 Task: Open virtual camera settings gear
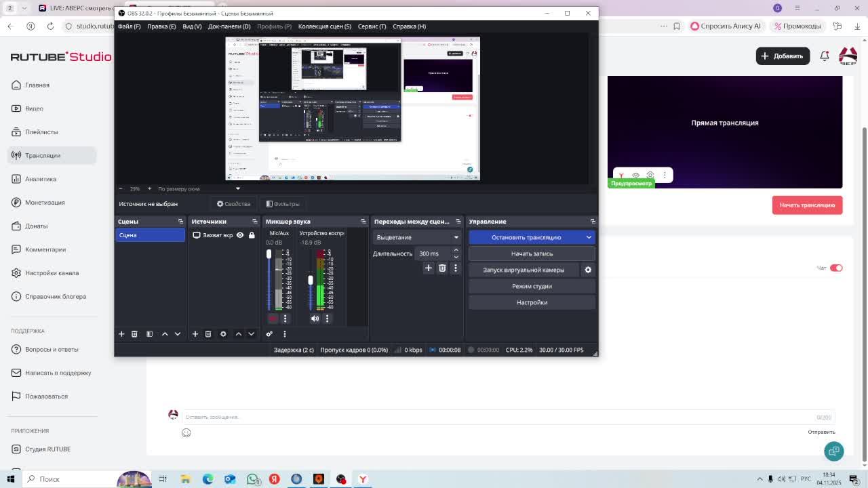588,270
